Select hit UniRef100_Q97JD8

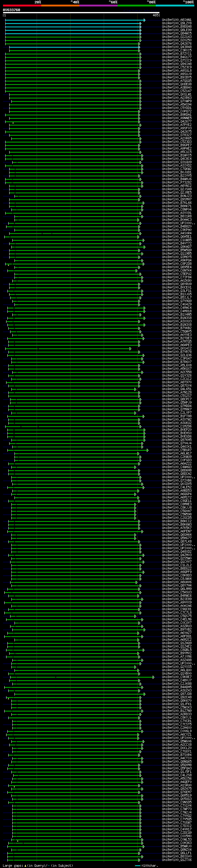[177, 694]
